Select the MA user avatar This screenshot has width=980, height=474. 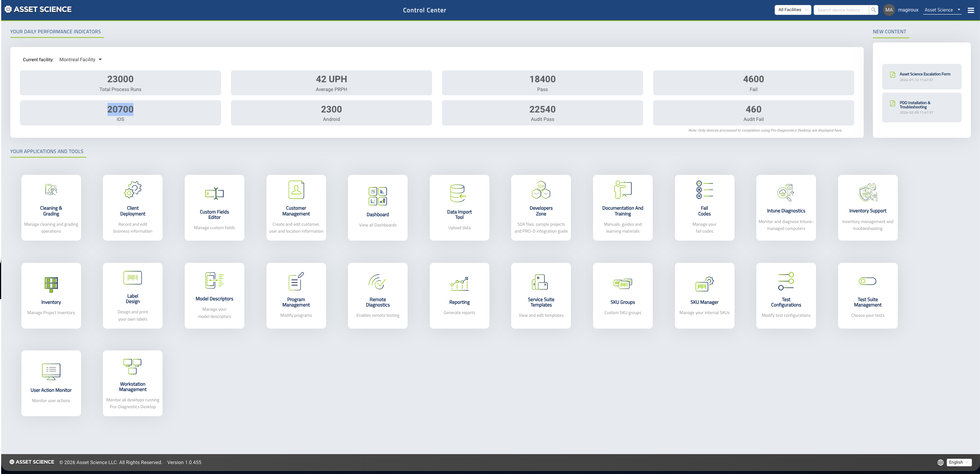tap(889, 10)
